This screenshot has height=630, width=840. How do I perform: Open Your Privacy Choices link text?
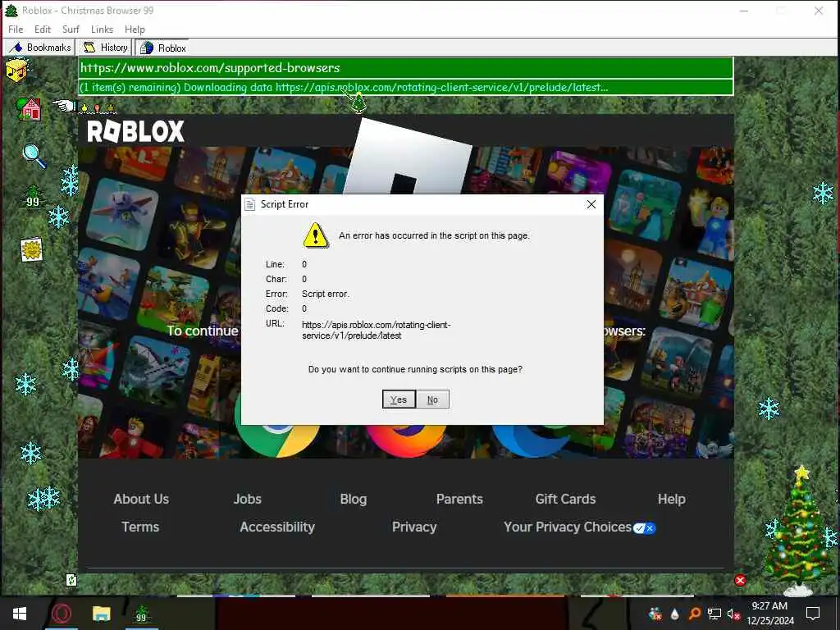(568, 527)
